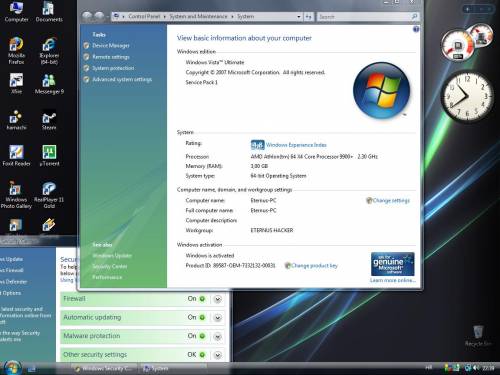
Task: Launch Internet Explorer (64-bit) shortcut
Action: (49, 50)
